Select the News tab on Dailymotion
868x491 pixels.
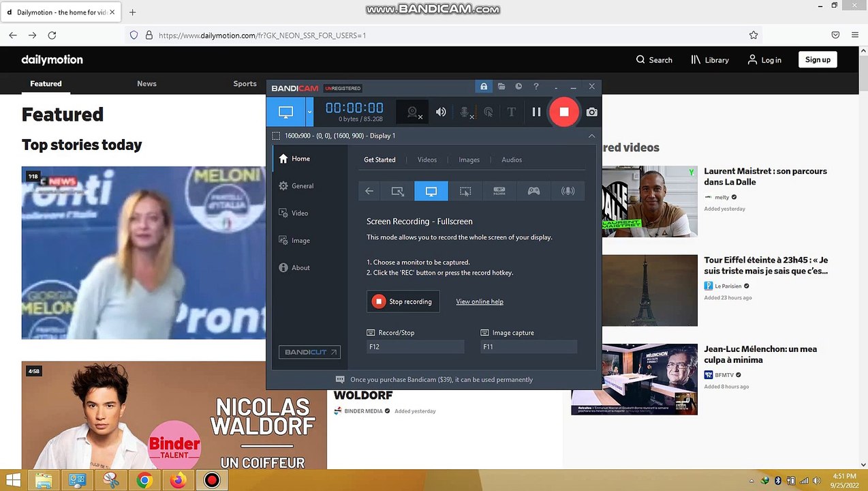(146, 84)
